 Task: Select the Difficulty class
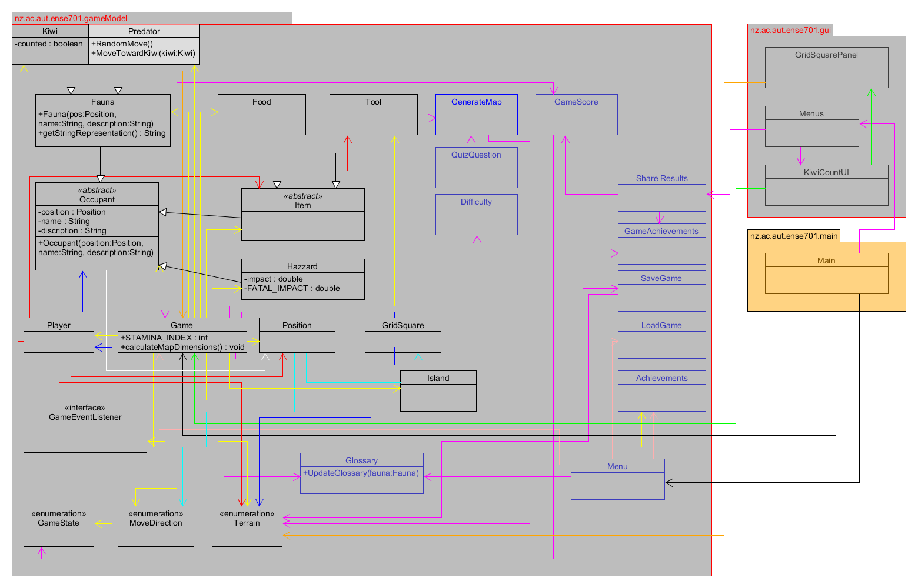coord(477,215)
